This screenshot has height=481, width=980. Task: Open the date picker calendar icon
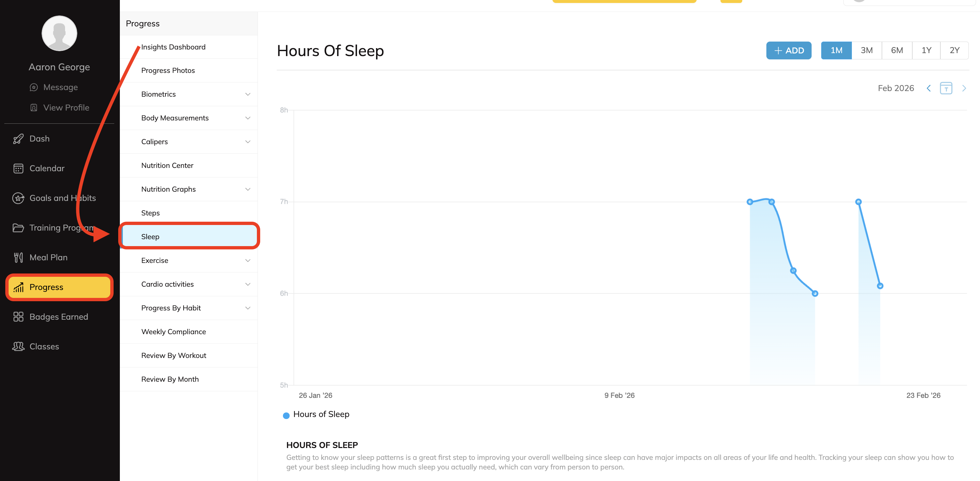(x=945, y=88)
